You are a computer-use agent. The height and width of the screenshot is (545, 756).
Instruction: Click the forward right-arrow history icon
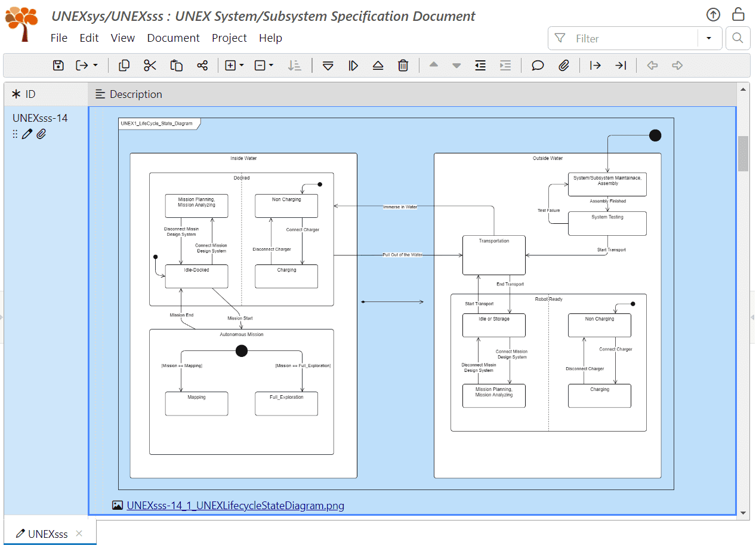(x=677, y=66)
